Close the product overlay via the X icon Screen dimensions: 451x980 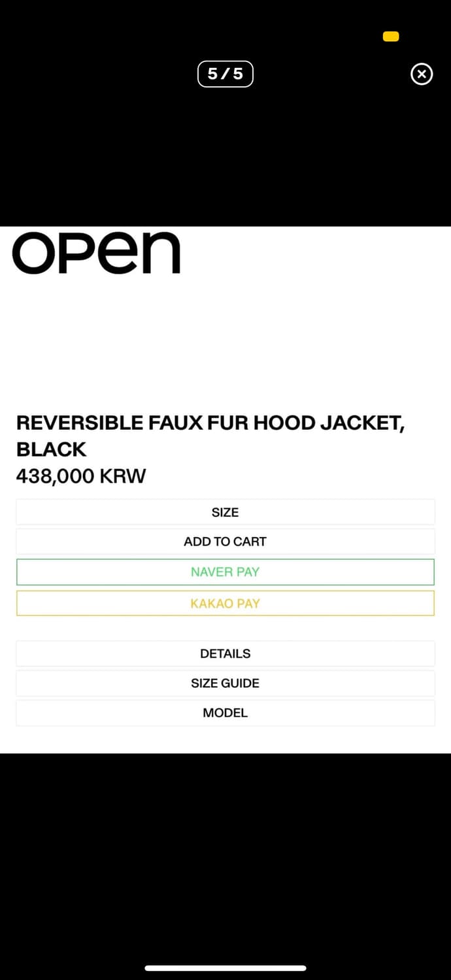(422, 74)
